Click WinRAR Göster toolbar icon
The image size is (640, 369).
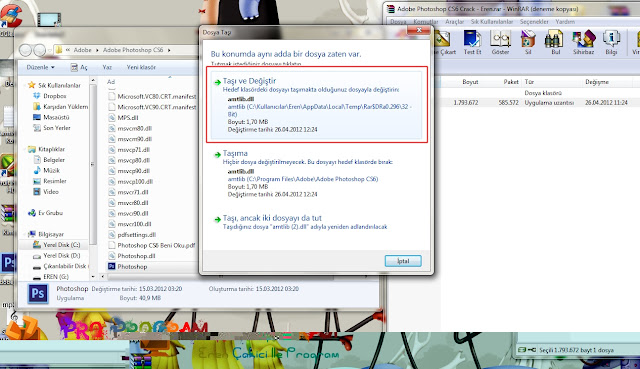(x=500, y=42)
